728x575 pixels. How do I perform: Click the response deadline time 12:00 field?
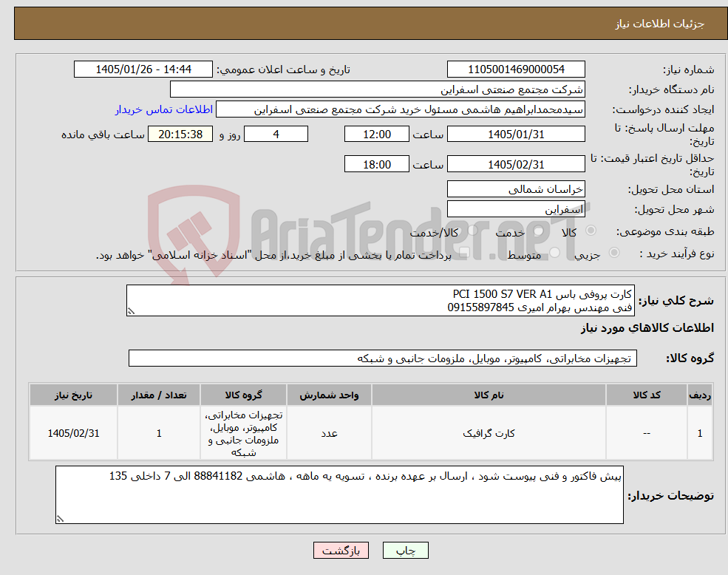coord(376,135)
